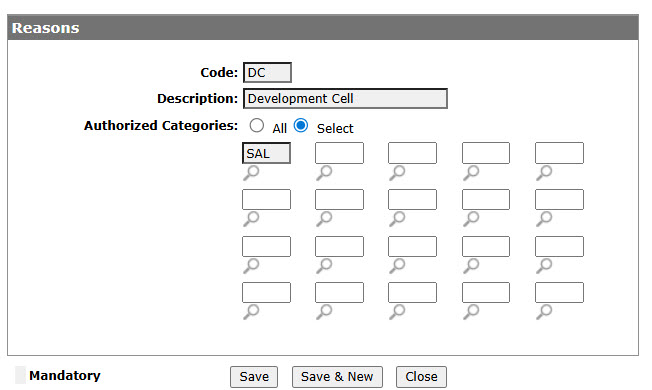Open the lookup magnifier under third row, fourth field
This screenshot has width=652, height=390.
471,266
